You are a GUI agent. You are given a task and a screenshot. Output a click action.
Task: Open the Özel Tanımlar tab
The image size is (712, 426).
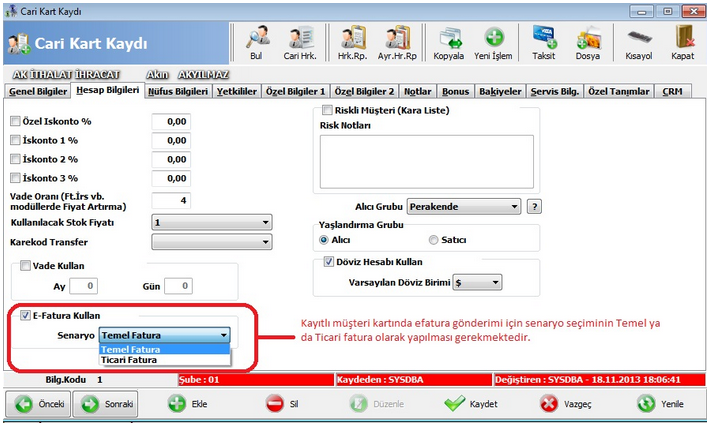pos(619,91)
